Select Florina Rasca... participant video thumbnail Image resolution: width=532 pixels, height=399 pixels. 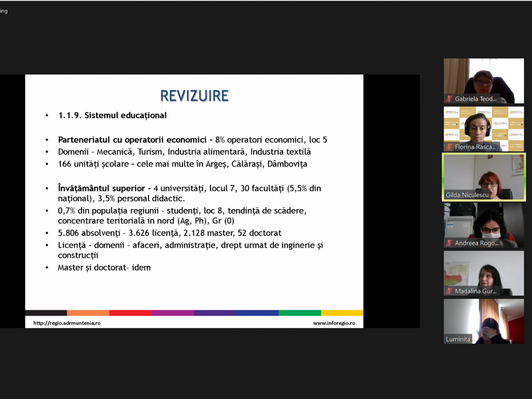tap(484, 129)
